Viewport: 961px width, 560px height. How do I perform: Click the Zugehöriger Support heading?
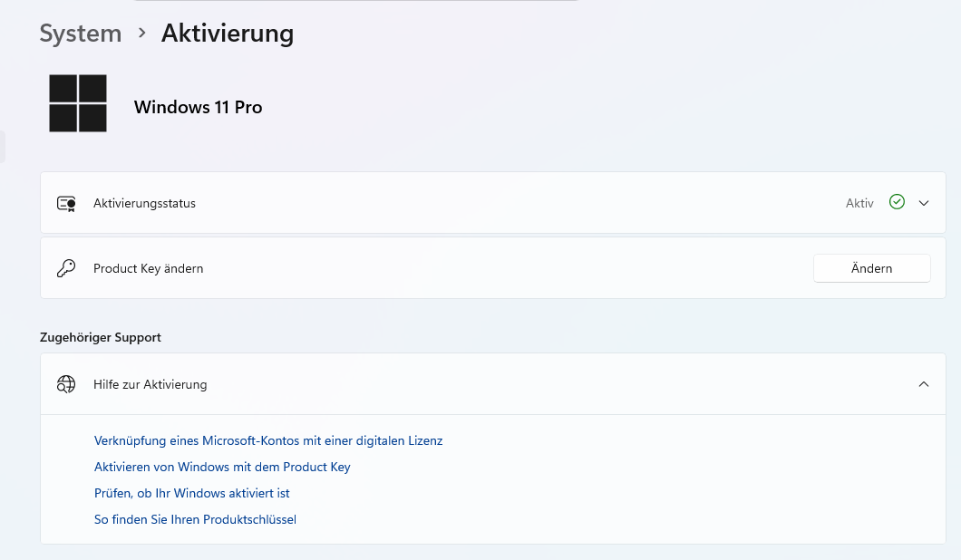coord(101,338)
